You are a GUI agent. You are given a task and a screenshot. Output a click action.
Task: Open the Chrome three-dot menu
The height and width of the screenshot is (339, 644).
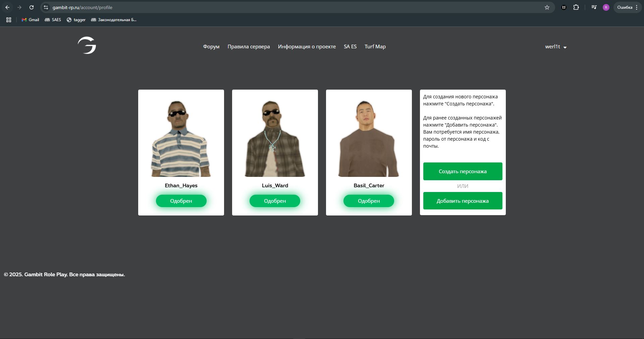pos(637,7)
